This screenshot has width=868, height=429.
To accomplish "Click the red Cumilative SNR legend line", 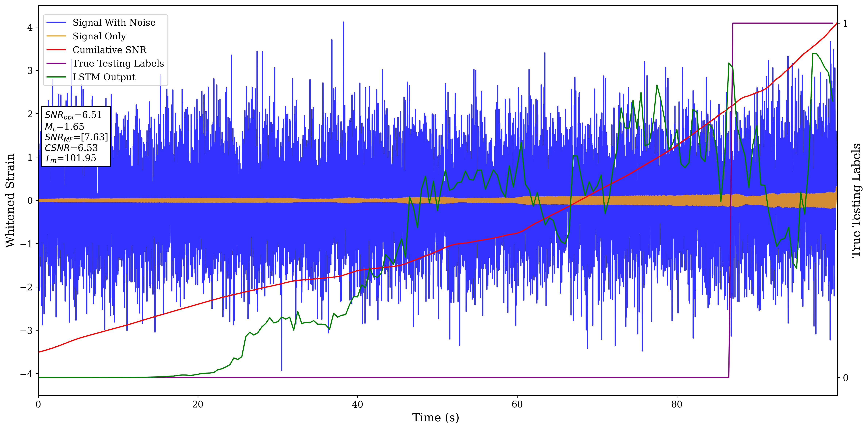I will pos(56,50).
